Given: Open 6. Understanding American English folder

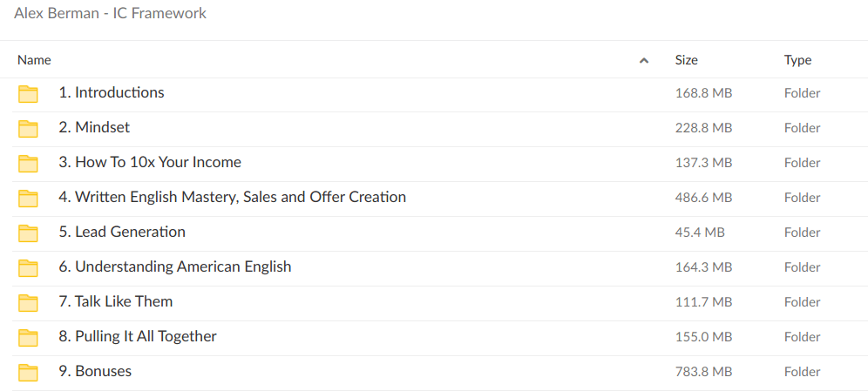Looking at the screenshot, I should 175,266.
